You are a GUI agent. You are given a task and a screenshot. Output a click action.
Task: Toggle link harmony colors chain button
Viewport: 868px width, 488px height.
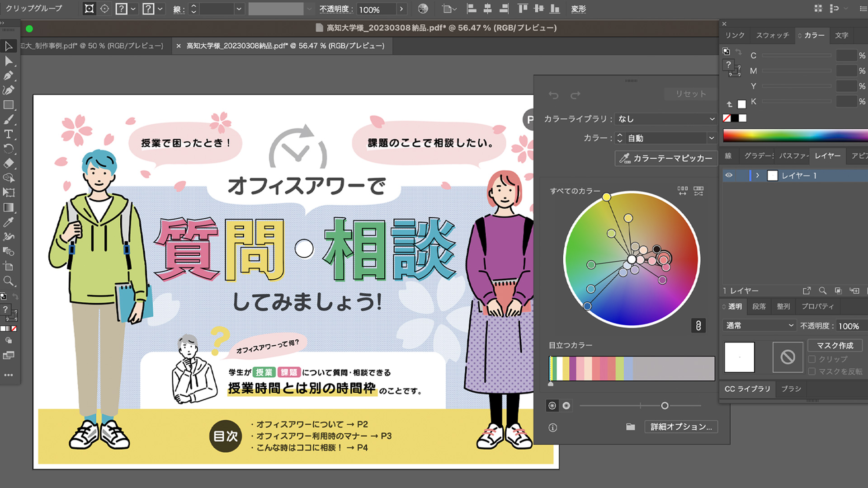click(698, 325)
